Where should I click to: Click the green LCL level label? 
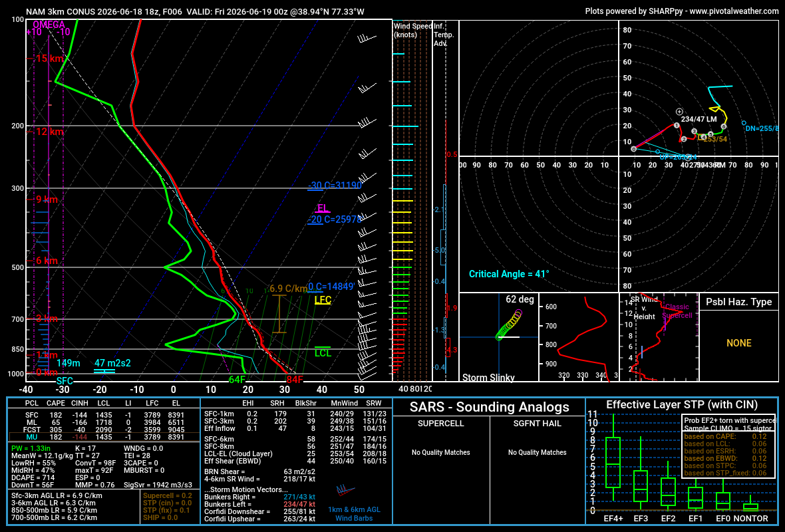323,353
